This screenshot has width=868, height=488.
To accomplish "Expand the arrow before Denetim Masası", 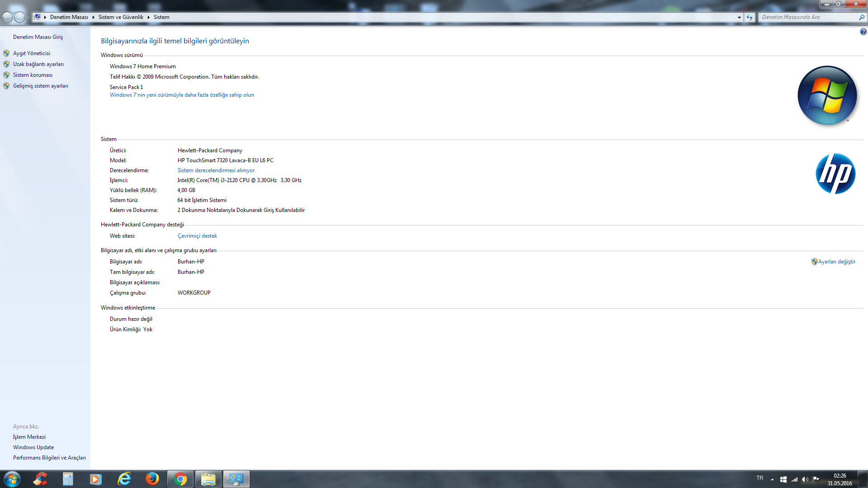I will (x=45, y=17).
